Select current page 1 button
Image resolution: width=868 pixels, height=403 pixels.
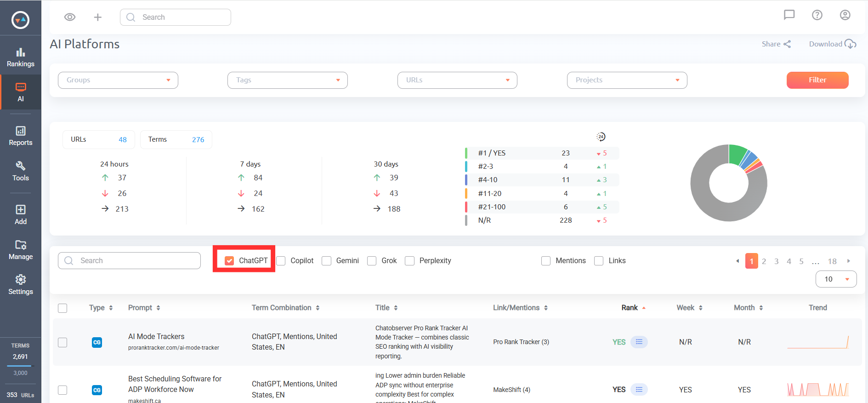point(752,261)
